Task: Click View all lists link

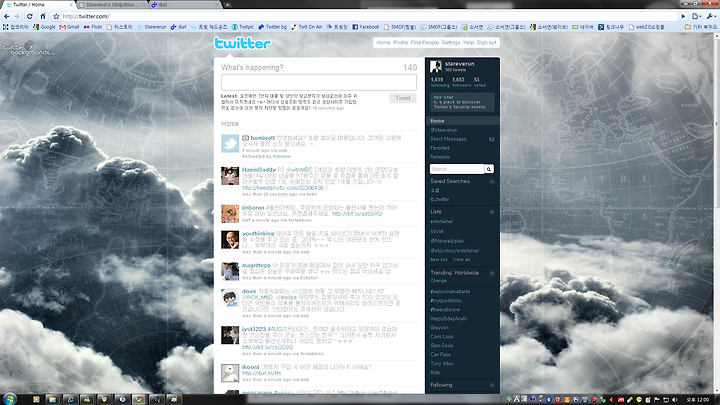Action: coord(461,259)
